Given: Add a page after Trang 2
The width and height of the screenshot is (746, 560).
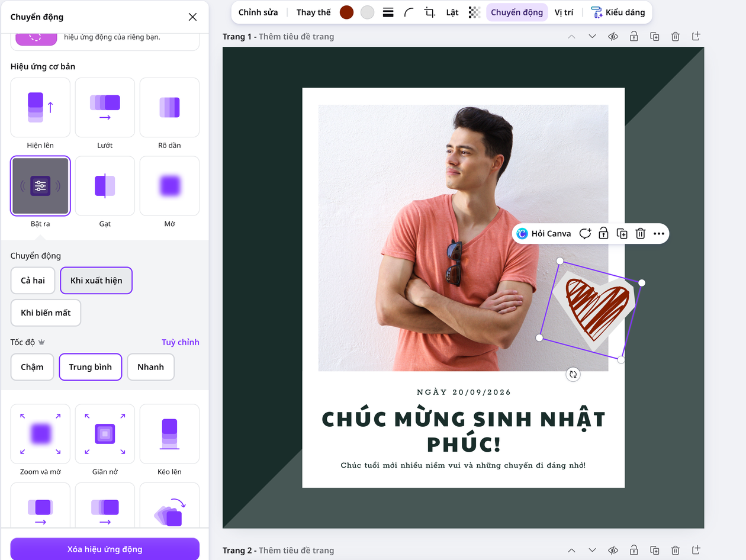Looking at the screenshot, I should pos(696,551).
